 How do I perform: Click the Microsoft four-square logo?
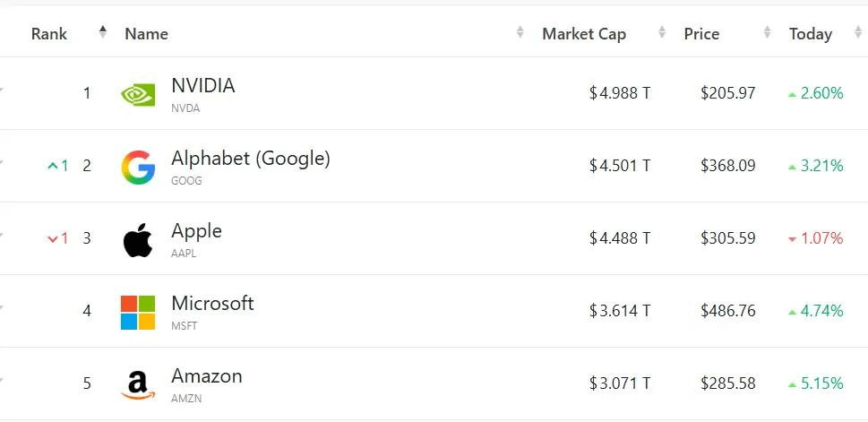click(138, 313)
